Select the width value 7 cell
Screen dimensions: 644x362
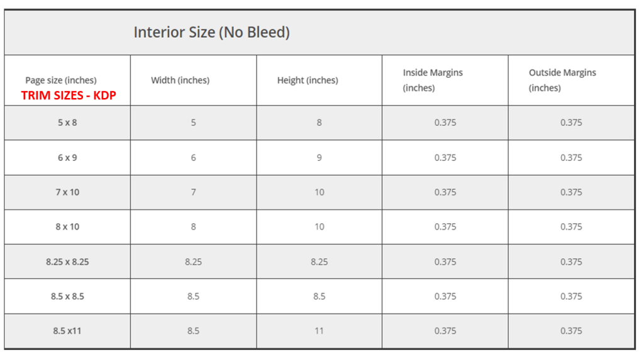click(x=193, y=192)
